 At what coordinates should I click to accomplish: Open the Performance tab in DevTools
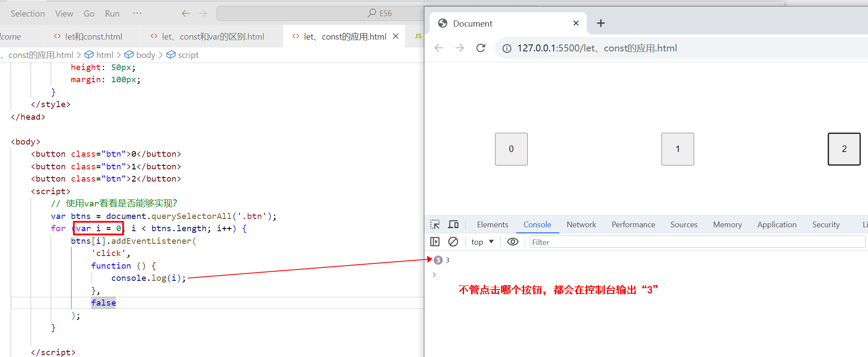[633, 225]
